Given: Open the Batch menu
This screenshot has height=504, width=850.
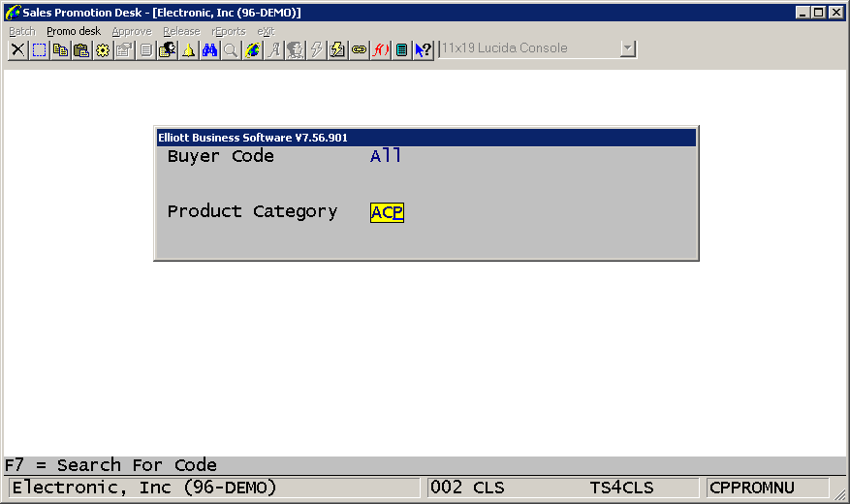Looking at the screenshot, I should [22, 31].
